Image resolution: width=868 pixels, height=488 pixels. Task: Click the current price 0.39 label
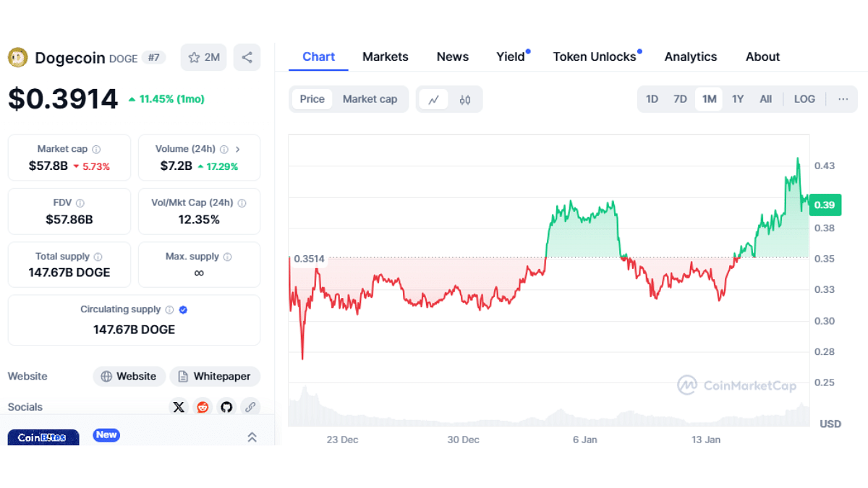point(824,205)
